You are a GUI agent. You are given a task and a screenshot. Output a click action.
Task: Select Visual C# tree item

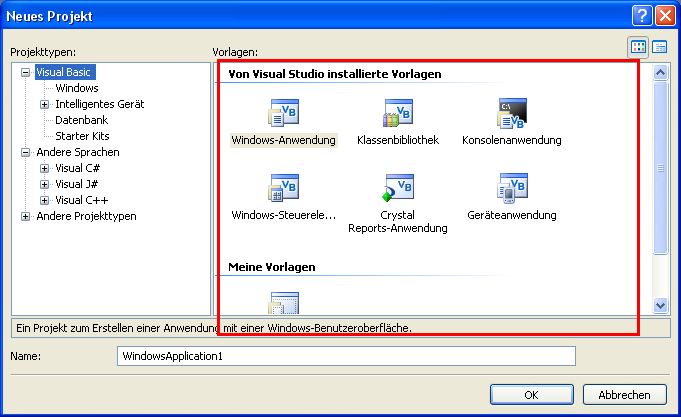pos(78,168)
